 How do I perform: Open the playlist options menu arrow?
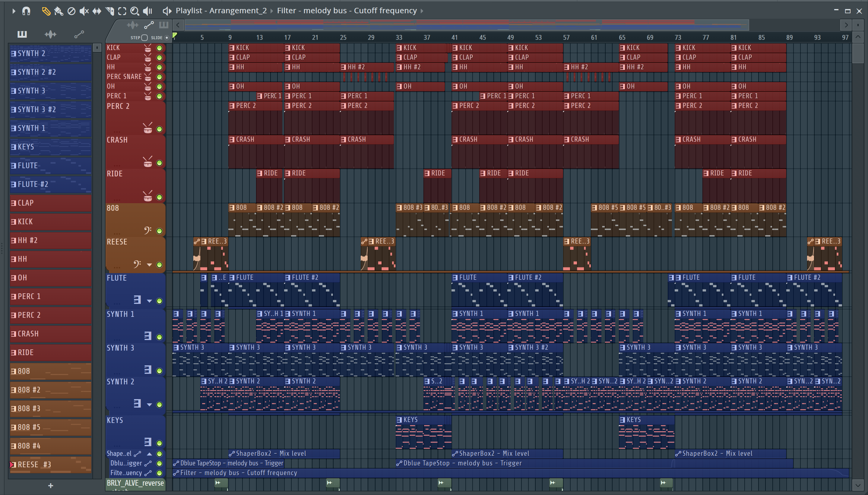(x=13, y=11)
